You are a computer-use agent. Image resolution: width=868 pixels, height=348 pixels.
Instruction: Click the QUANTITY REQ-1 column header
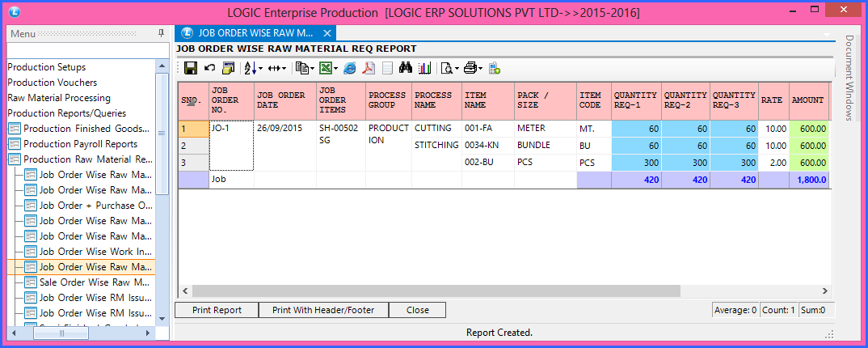636,100
